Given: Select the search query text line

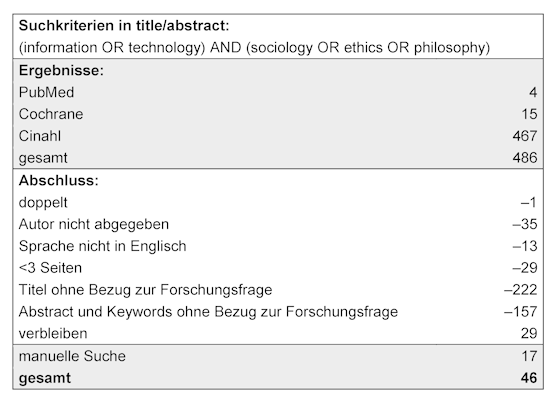Looking at the screenshot, I should coord(254,48).
